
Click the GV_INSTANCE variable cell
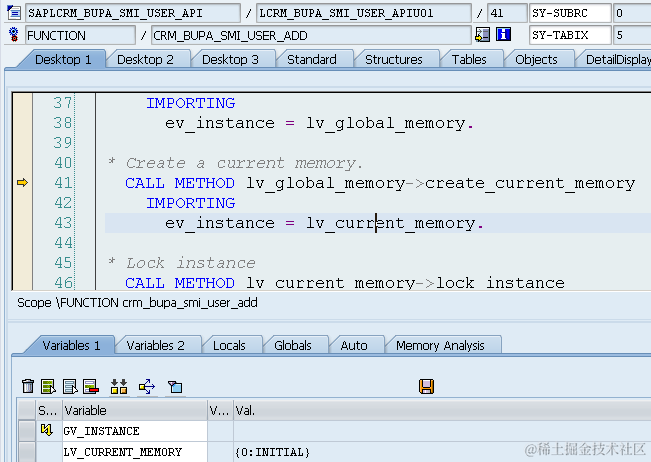pyautogui.click(x=135, y=431)
